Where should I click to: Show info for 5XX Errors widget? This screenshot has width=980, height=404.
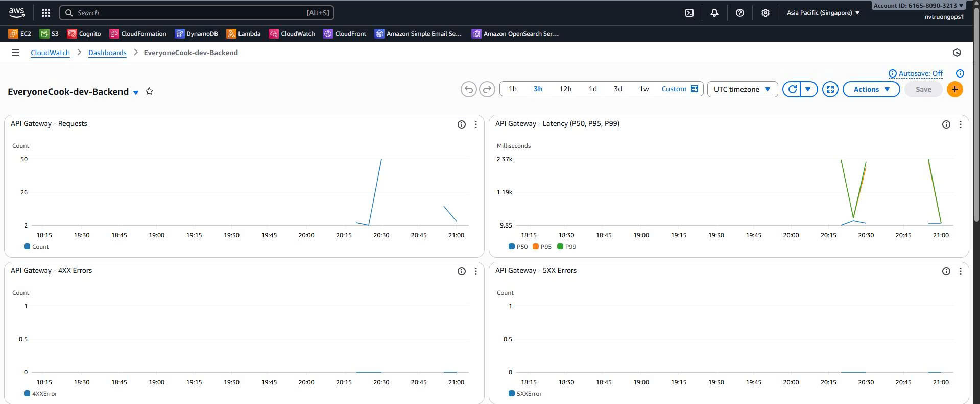pos(946,271)
